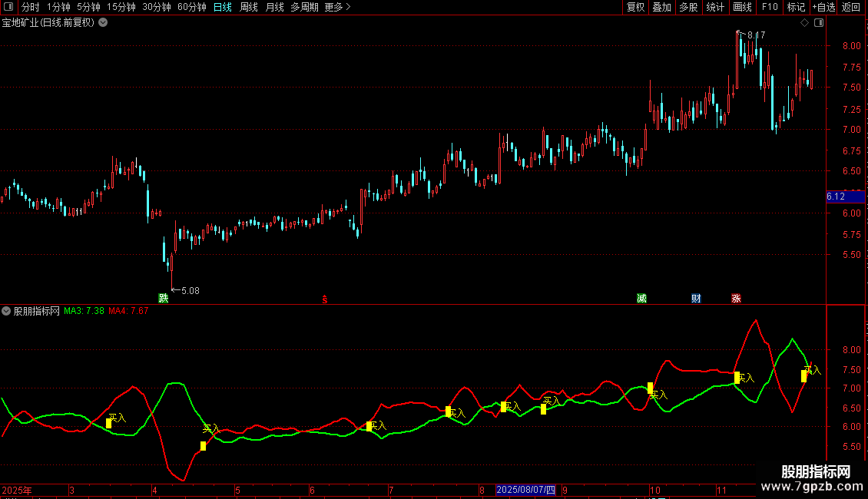This screenshot has width=868, height=499.
Task: Select the 日线 daily chart tab
Action: [x=223, y=7]
